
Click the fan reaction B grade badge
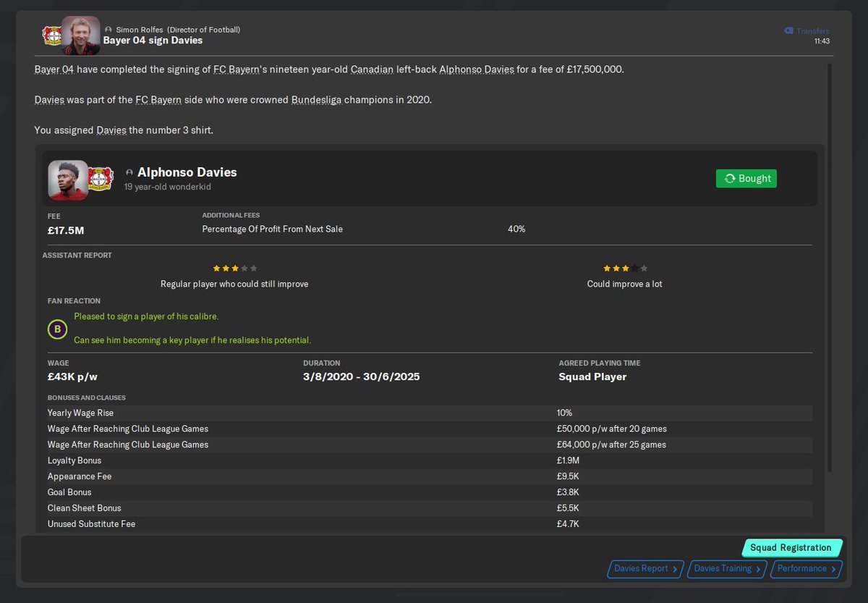57,330
